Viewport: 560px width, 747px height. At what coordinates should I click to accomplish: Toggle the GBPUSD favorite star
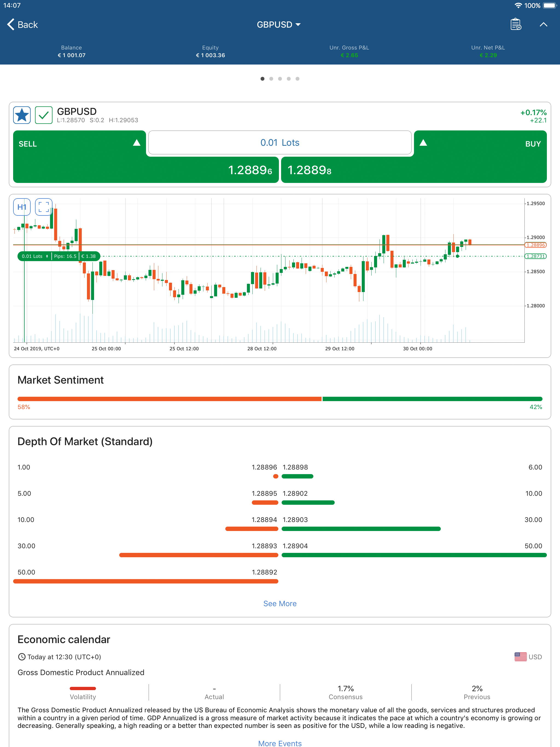(22, 115)
